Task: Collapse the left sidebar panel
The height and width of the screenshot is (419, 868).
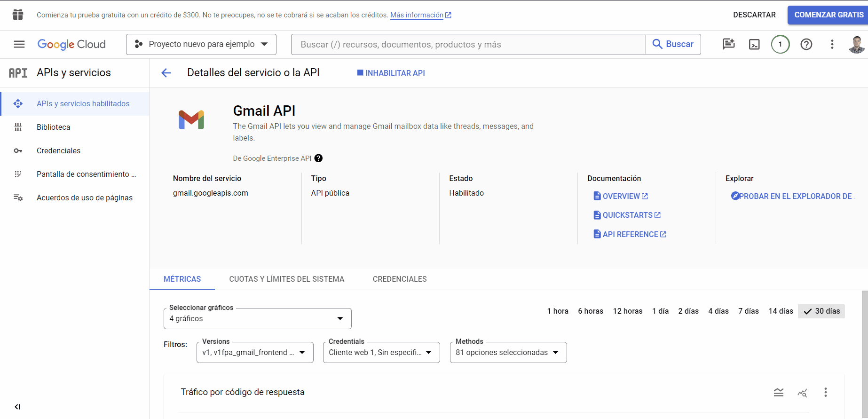Action: pyautogui.click(x=17, y=407)
